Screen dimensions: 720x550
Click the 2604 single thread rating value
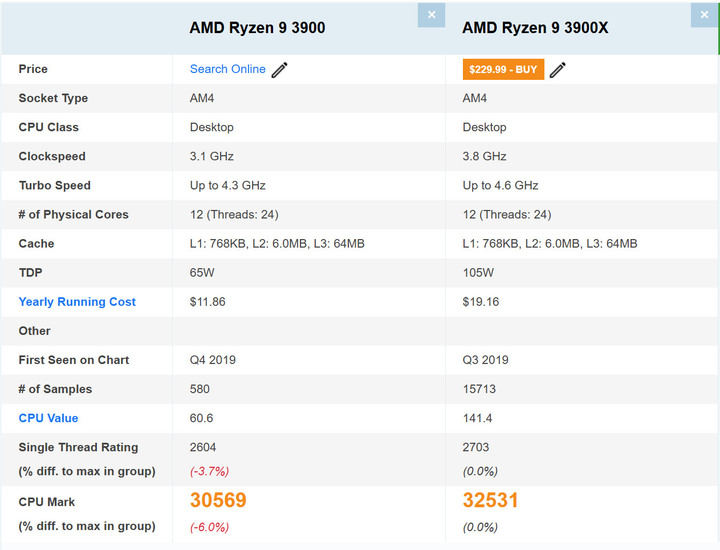203,447
